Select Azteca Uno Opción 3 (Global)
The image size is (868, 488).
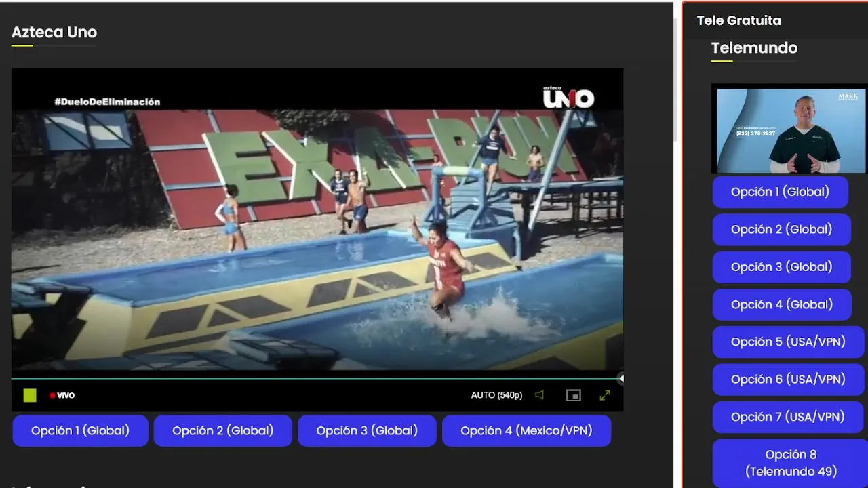pyautogui.click(x=367, y=430)
